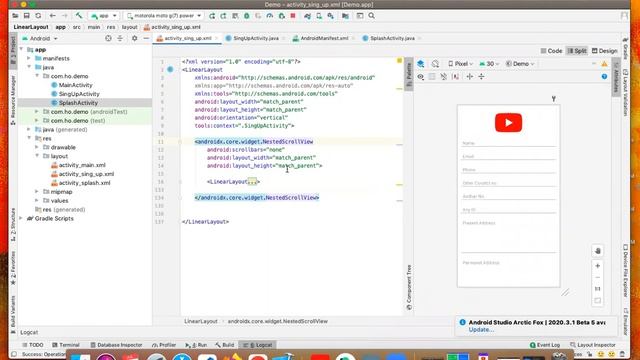Click the blue help question icon
640x360 pixels.
pos(604,76)
